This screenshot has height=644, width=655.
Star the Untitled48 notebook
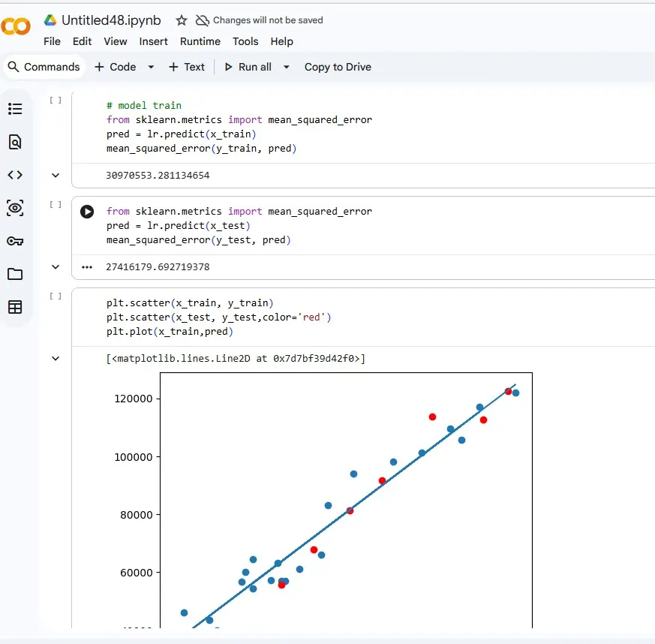coord(182,21)
